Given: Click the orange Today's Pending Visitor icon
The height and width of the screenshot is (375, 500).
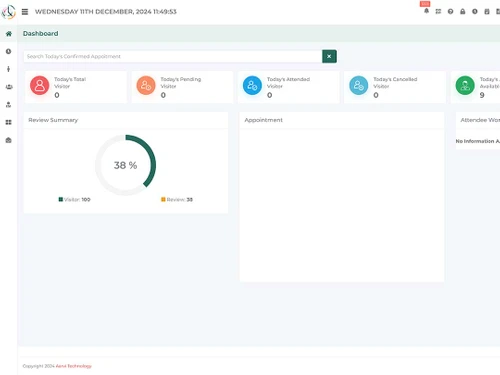Looking at the screenshot, I should pos(146,85).
